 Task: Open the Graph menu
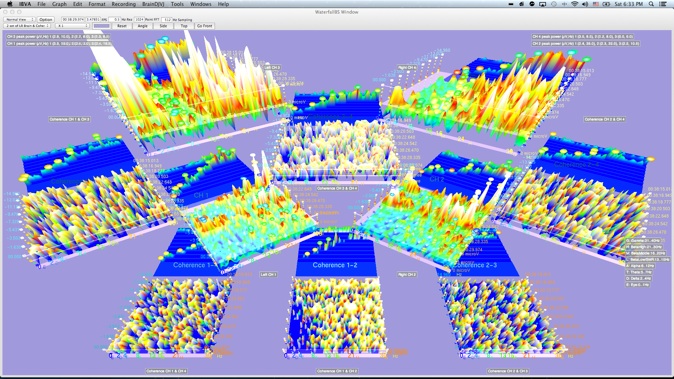(59, 4)
